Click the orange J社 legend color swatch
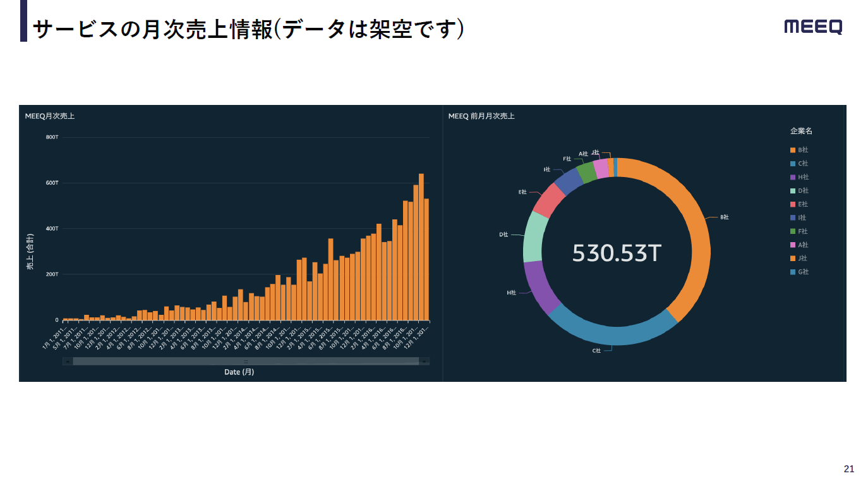This screenshot has width=868, height=483. click(x=793, y=259)
